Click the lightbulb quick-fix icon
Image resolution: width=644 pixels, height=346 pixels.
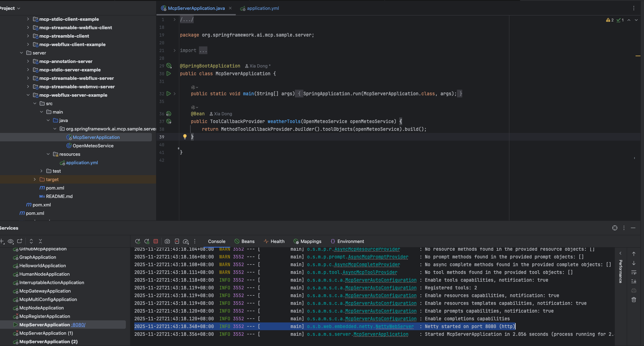(x=185, y=137)
